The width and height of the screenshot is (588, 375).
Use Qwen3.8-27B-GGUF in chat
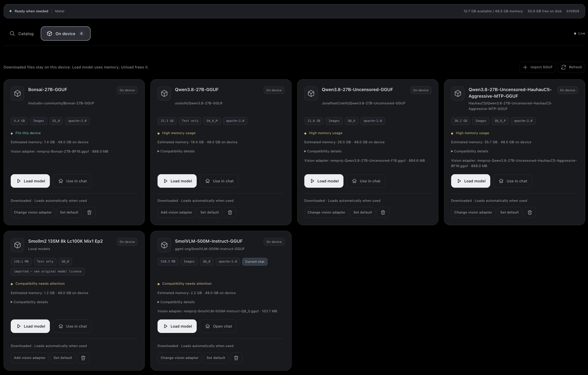tap(219, 181)
